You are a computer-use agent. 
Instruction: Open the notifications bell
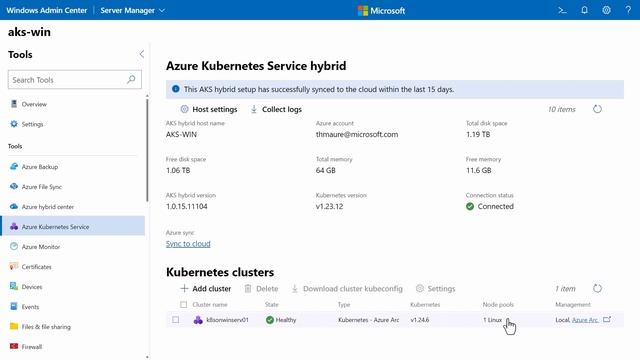[584, 10]
